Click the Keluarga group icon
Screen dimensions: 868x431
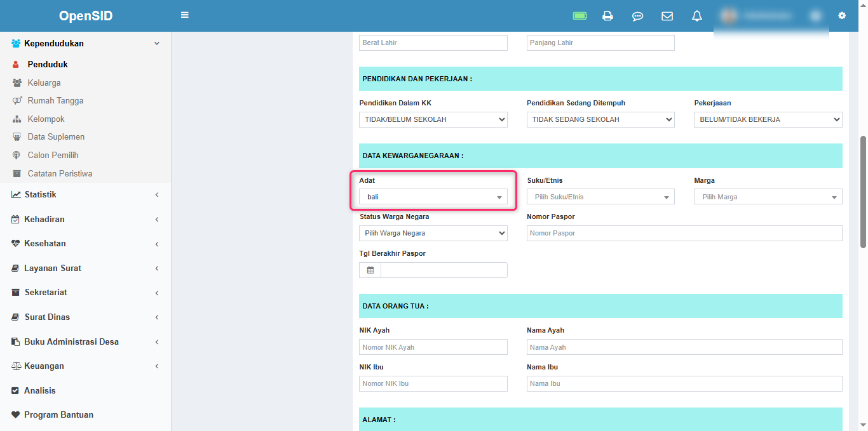point(17,83)
